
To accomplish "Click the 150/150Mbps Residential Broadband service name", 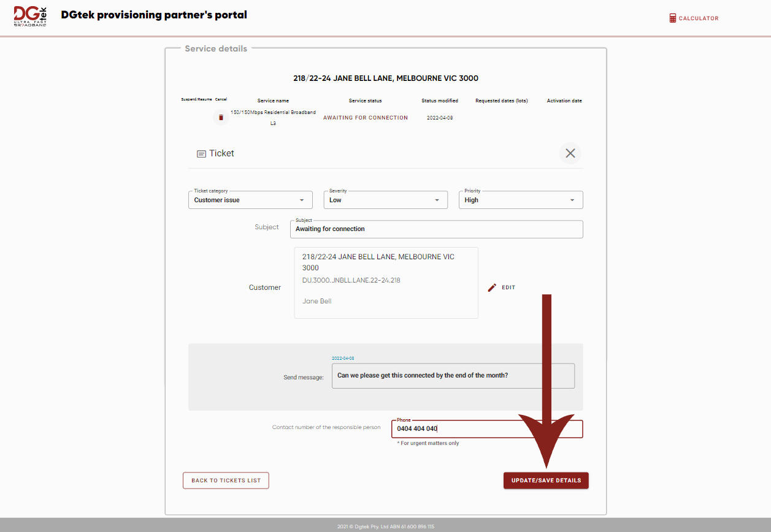I will pos(273,117).
